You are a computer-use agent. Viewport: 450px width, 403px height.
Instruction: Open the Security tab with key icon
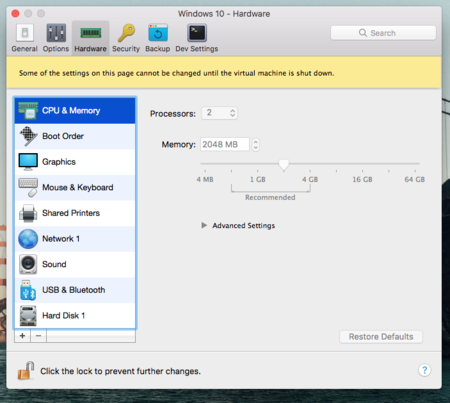click(126, 38)
